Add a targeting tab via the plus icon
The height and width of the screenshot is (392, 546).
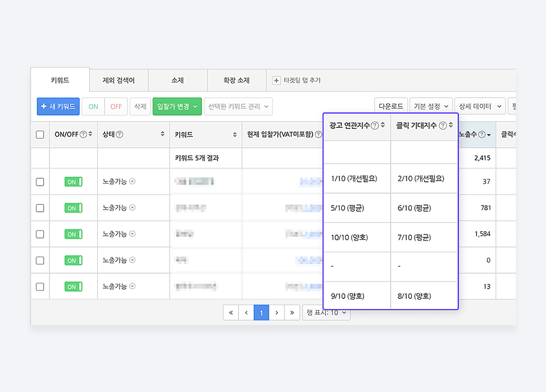coord(275,80)
